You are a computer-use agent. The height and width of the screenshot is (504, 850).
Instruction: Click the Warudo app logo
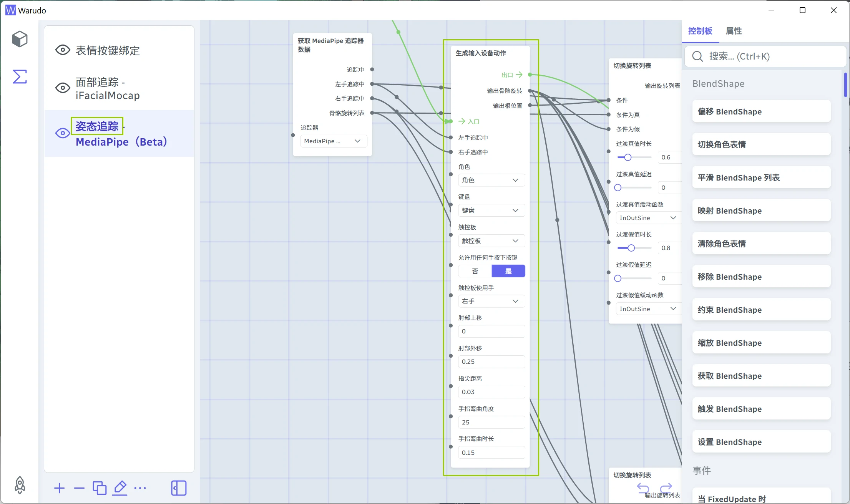coord(11,10)
